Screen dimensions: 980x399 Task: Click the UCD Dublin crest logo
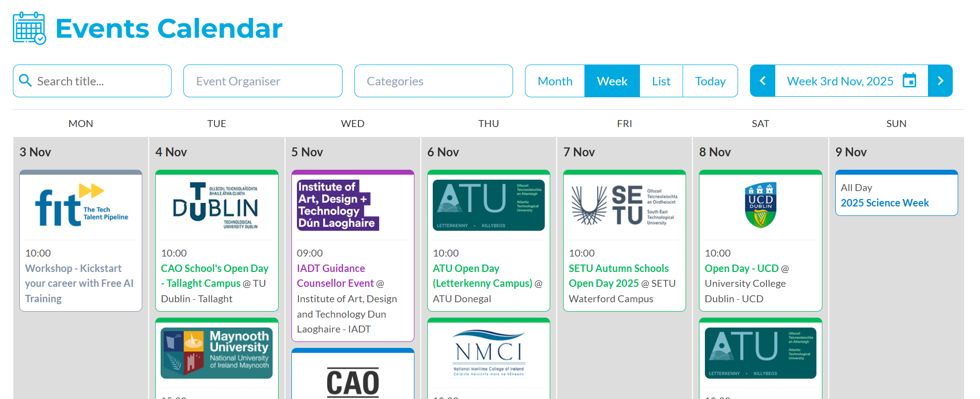(760, 205)
